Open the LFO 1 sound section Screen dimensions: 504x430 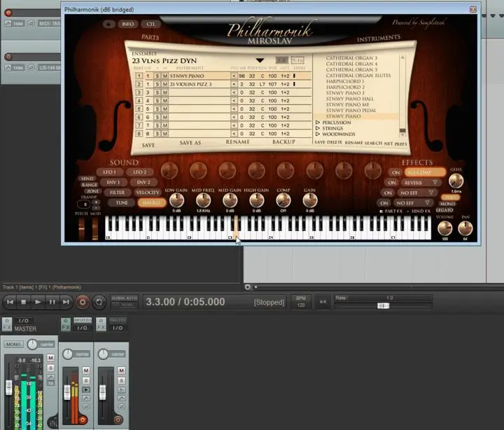pyautogui.click(x=109, y=172)
